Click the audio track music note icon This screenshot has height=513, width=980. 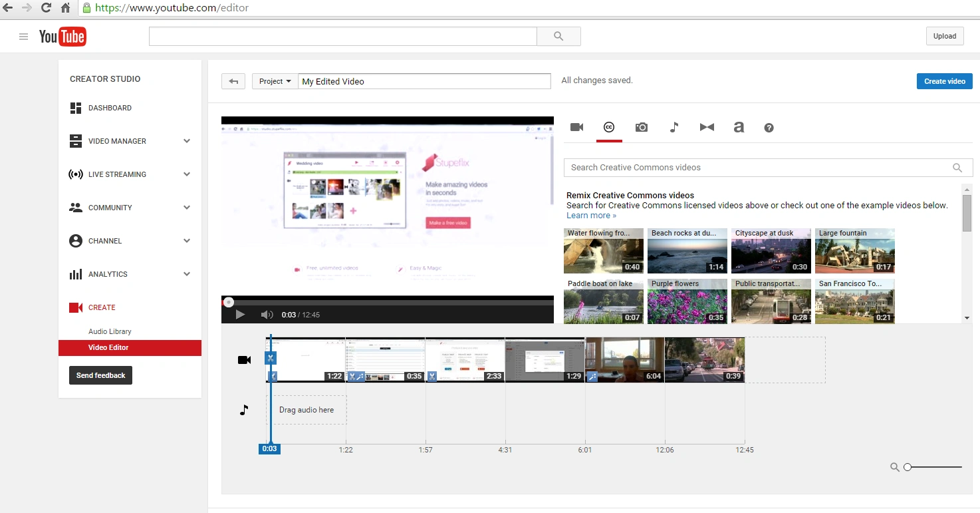pos(244,410)
